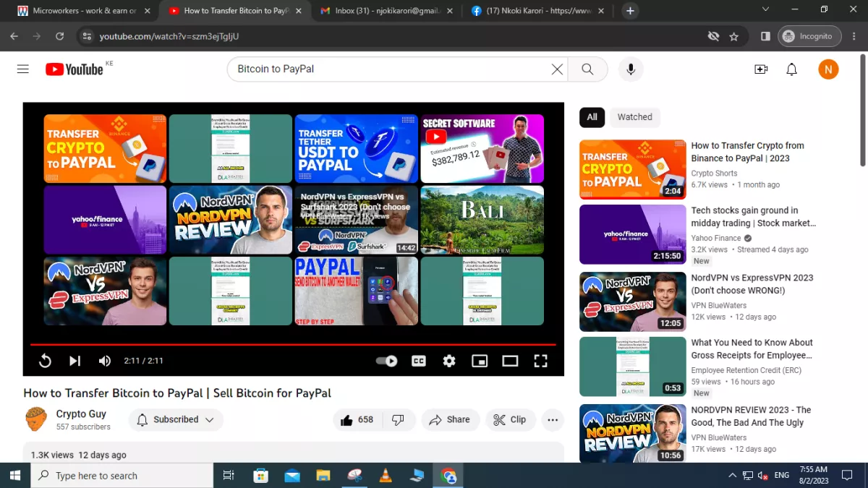This screenshot has height=488, width=868.
Task: Open YouTube notifications bell
Action: [x=791, y=69]
